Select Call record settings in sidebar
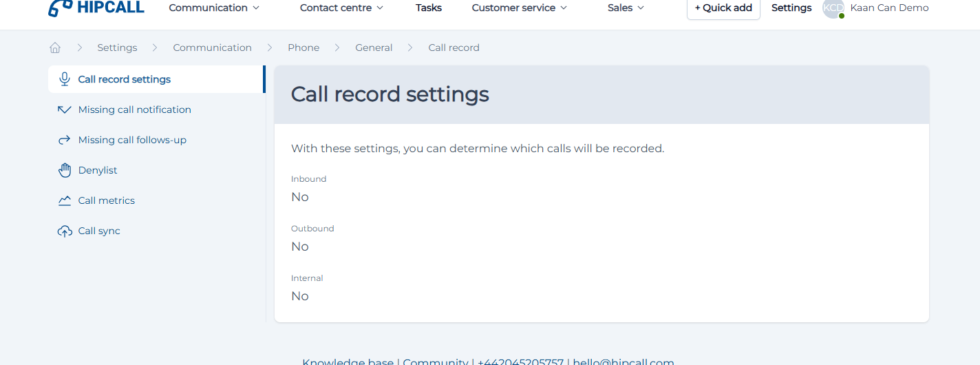 pyautogui.click(x=156, y=79)
